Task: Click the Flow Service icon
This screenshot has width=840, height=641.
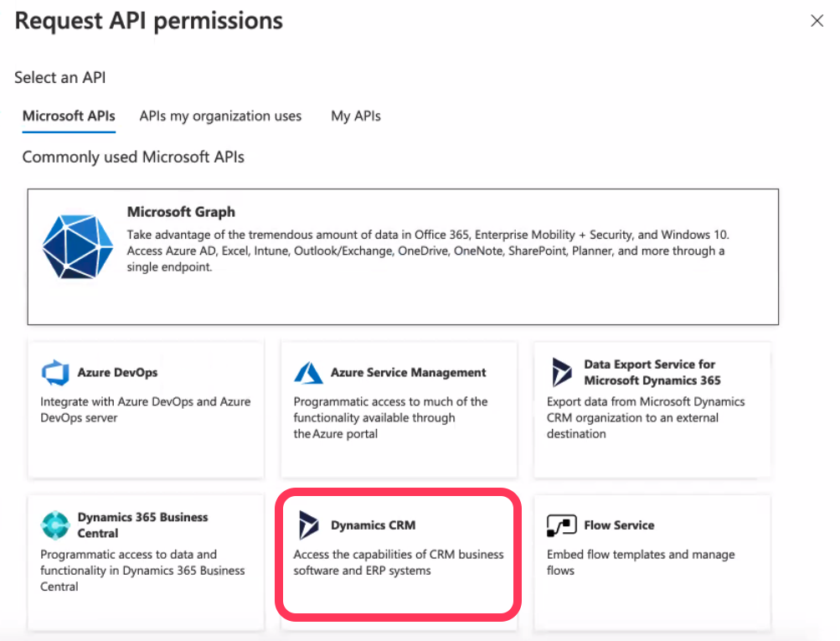Action: [x=561, y=525]
